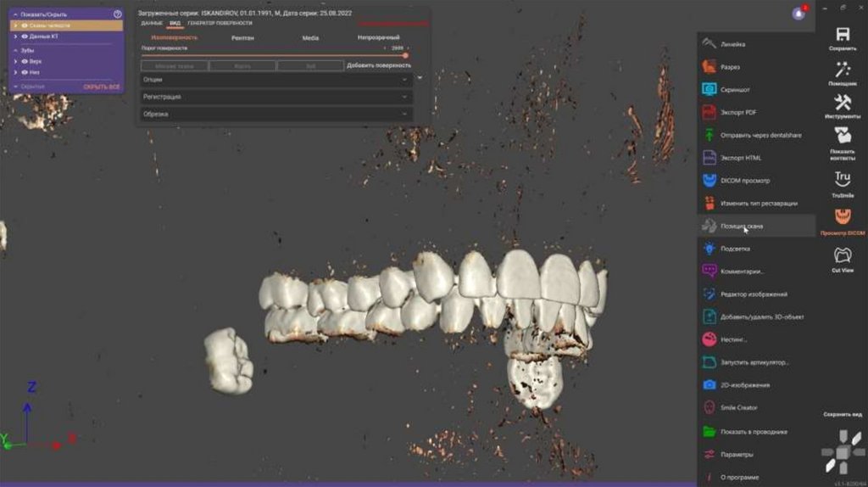Open the help question-mark icon in Показать/Скрыть panel

[117, 14]
